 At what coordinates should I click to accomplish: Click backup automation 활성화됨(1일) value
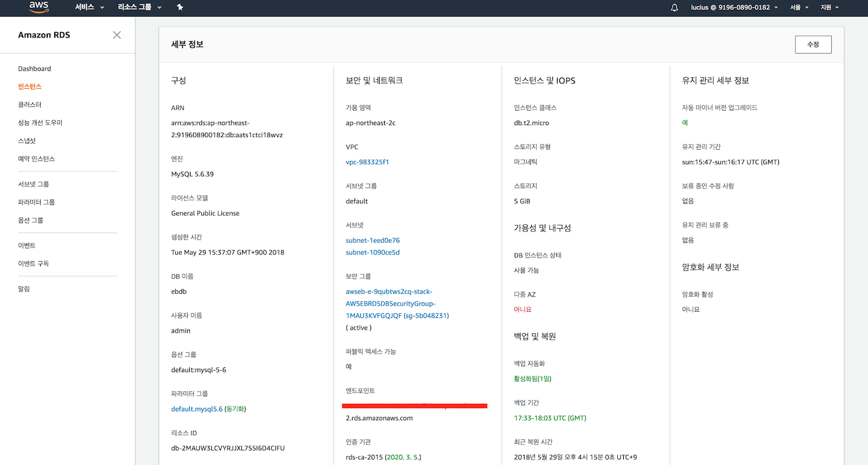[x=533, y=379]
